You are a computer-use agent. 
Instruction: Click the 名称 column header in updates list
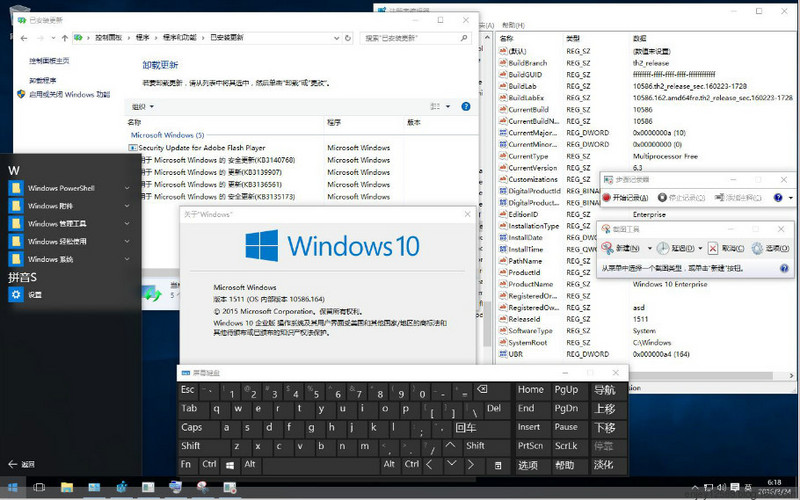coord(134,122)
